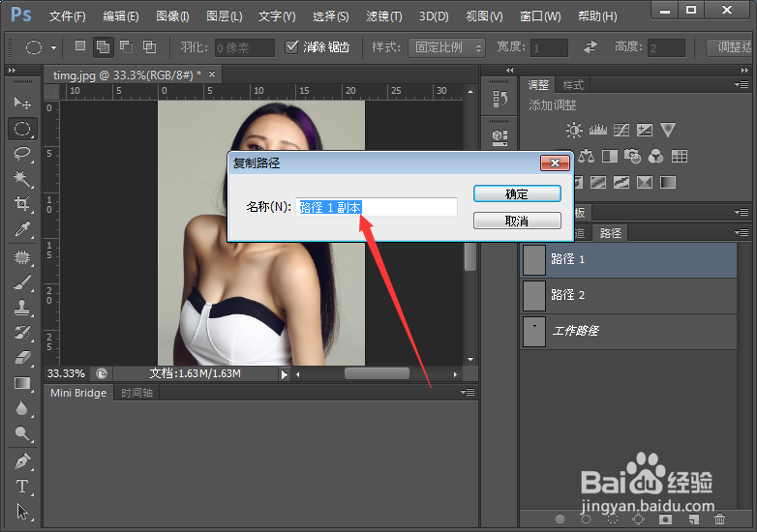Select the Dodge tool
Viewport: 757px width, 532px height.
pos(21,433)
